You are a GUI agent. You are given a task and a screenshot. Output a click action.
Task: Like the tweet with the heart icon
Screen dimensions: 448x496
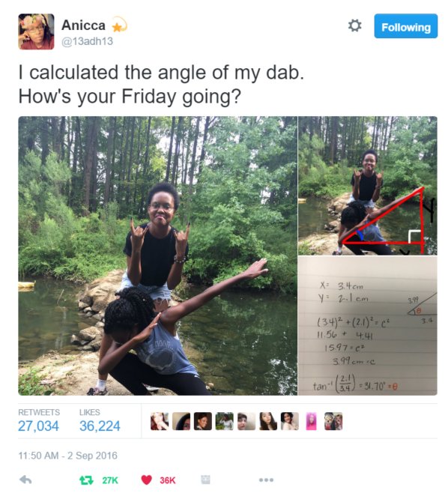tap(146, 480)
